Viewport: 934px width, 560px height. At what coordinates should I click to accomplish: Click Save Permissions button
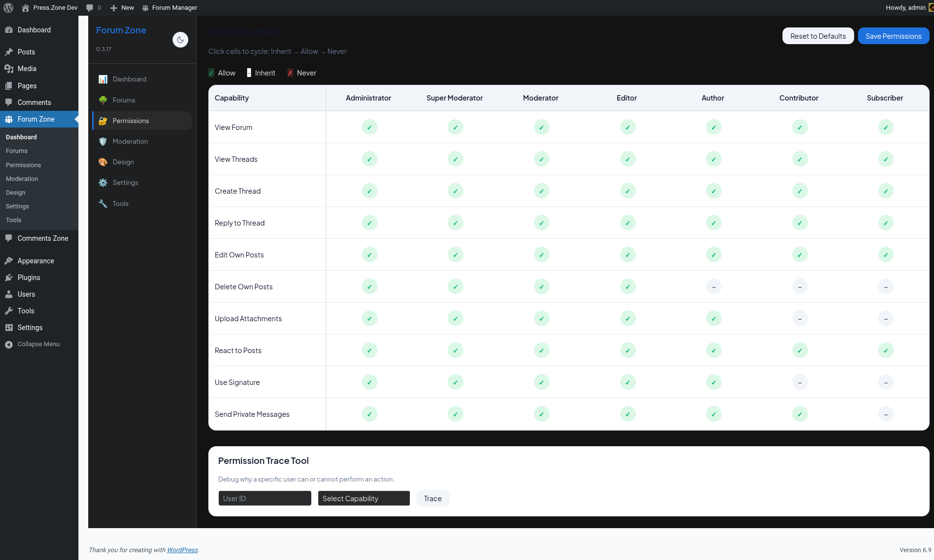pyautogui.click(x=893, y=36)
